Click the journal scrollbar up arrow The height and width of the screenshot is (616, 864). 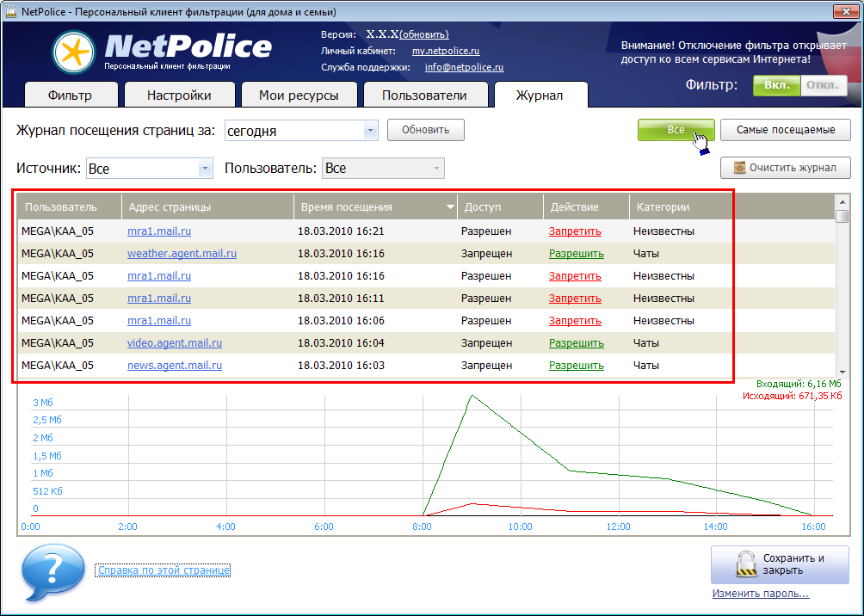point(842,201)
